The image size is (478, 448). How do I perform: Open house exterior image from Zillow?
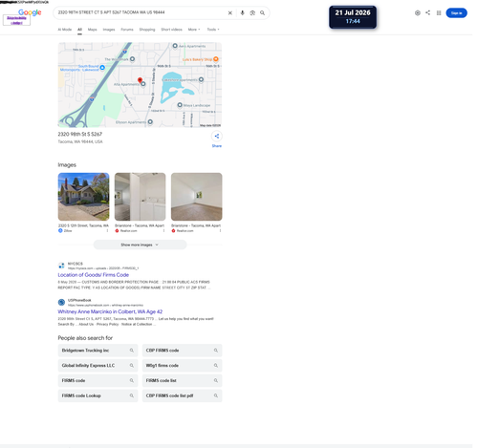pos(83,197)
